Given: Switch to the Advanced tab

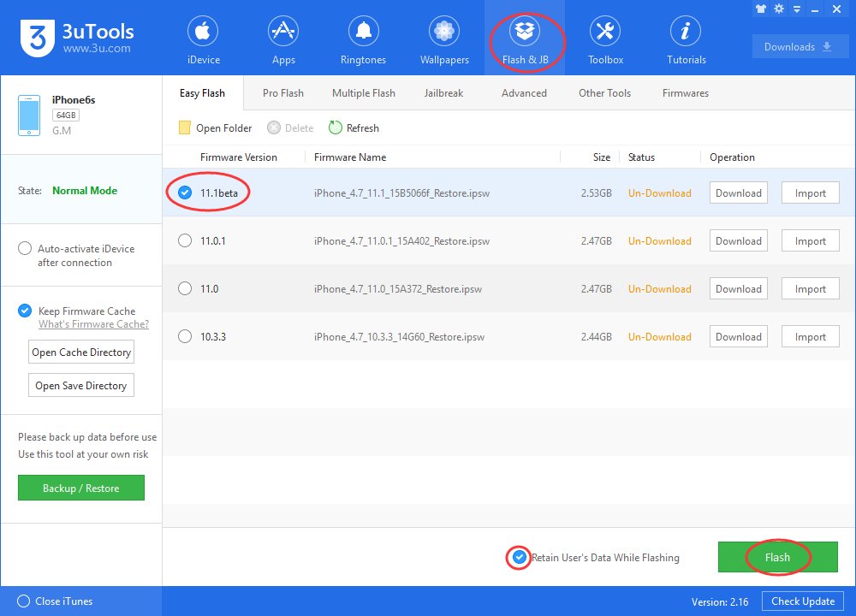Looking at the screenshot, I should point(524,92).
